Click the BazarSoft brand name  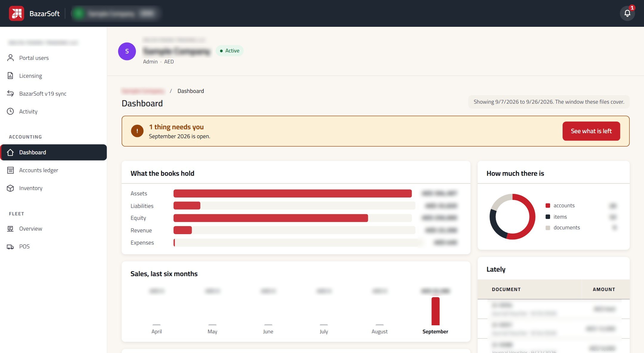(x=44, y=13)
